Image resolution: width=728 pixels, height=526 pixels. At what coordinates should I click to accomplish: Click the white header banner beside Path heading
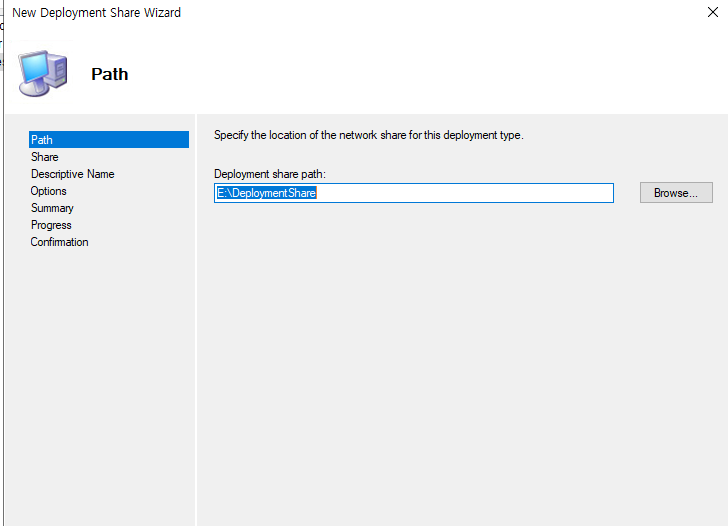coord(418,74)
